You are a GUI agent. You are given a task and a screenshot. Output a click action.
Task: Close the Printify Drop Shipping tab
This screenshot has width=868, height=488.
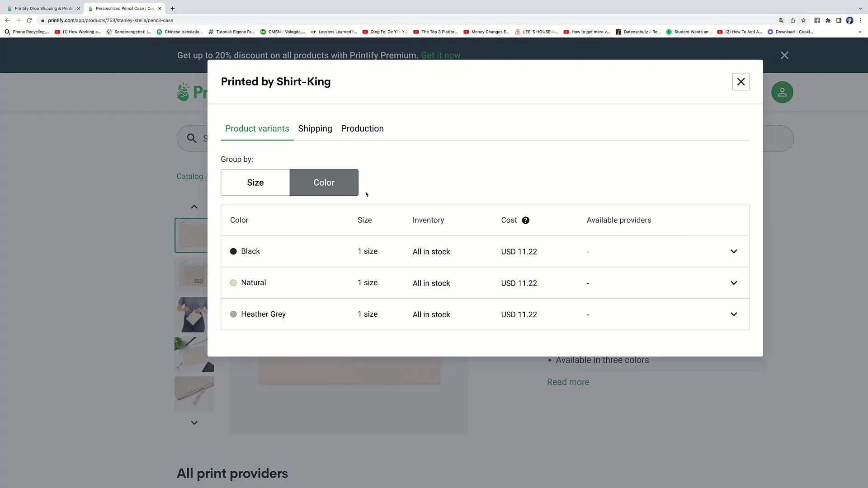click(x=78, y=9)
